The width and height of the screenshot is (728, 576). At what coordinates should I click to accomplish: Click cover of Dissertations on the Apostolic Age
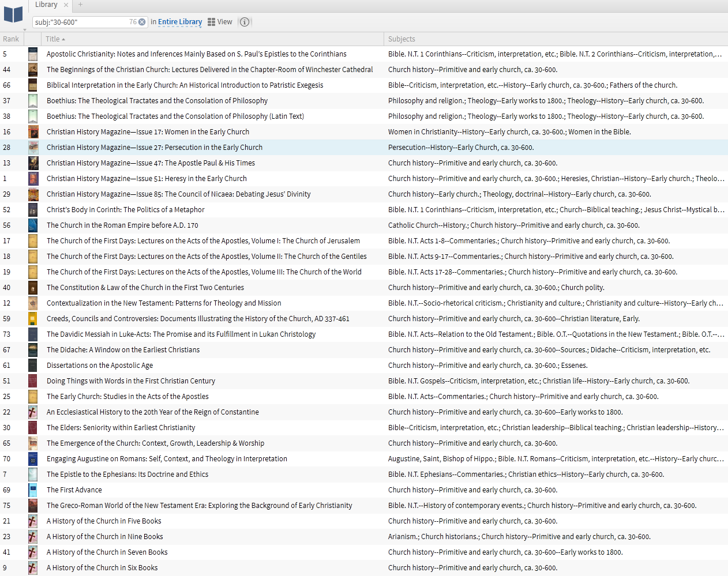point(33,366)
